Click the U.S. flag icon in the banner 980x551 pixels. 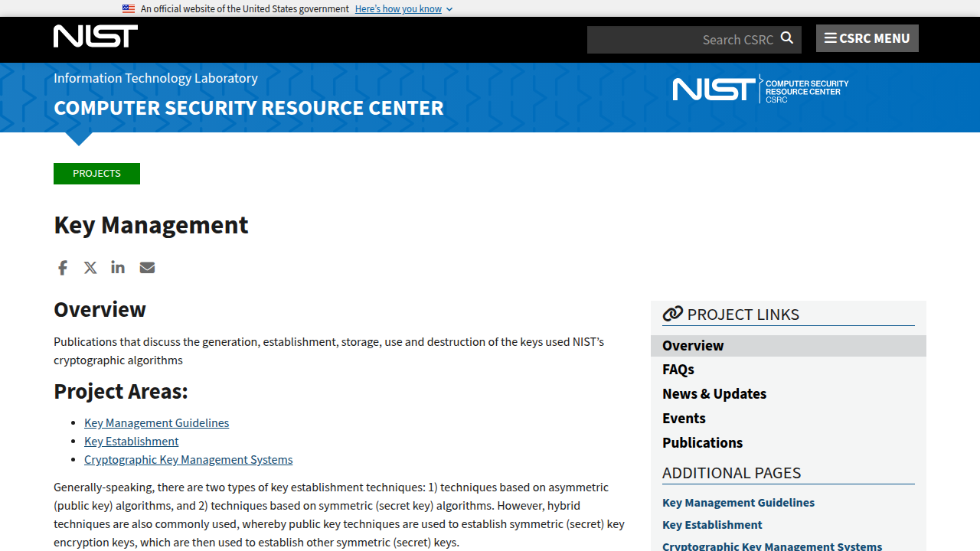click(128, 8)
